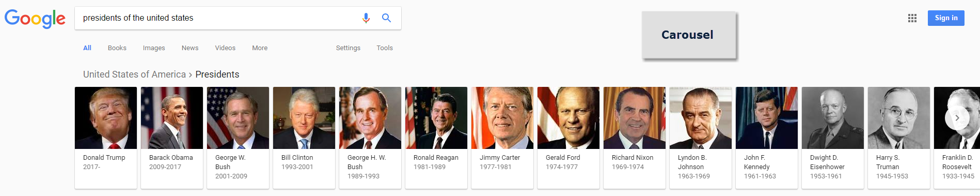This screenshot has height=196, width=980.
Task: Open the John F. Kennedy card
Action: pyautogui.click(x=767, y=138)
